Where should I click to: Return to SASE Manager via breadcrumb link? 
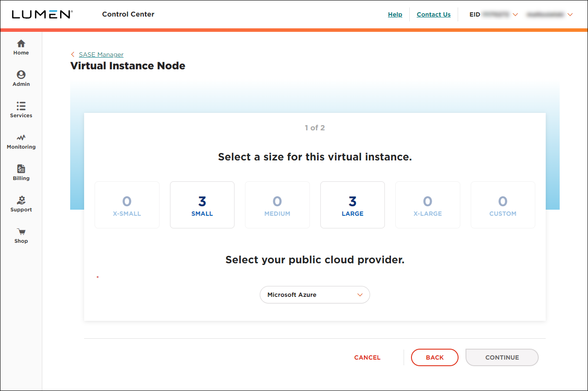[x=101, y=54]
